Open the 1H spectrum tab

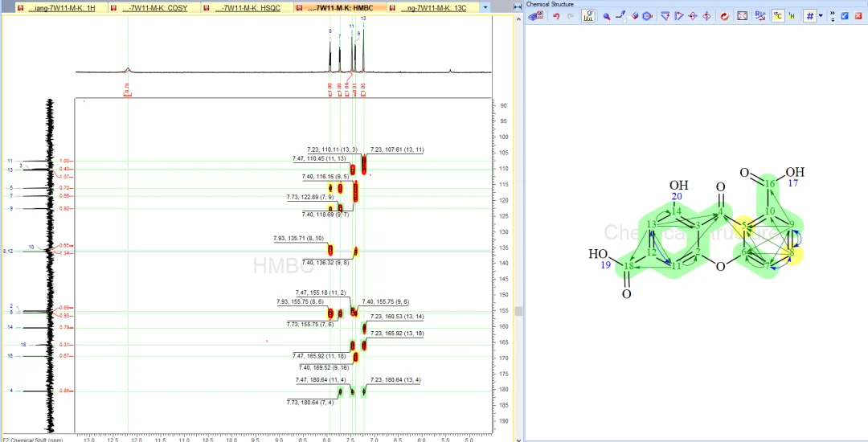click(59, 8)
